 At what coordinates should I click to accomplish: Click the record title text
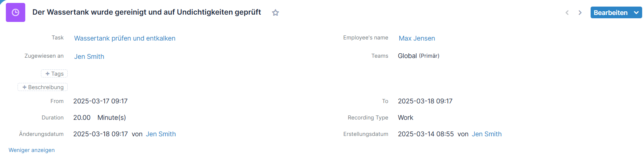[x=147, y=12]
